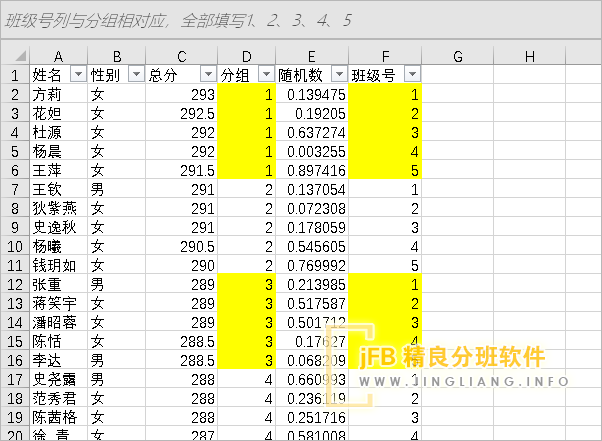Click the name cell 李达

coord(59,360)
